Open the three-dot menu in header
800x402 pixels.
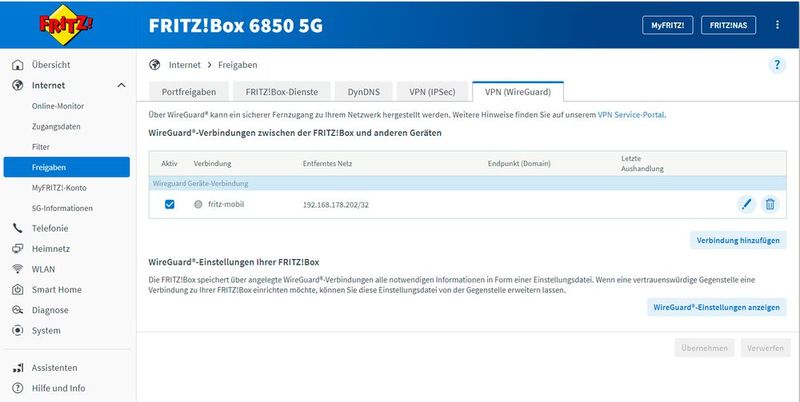(x=777, y=24)
